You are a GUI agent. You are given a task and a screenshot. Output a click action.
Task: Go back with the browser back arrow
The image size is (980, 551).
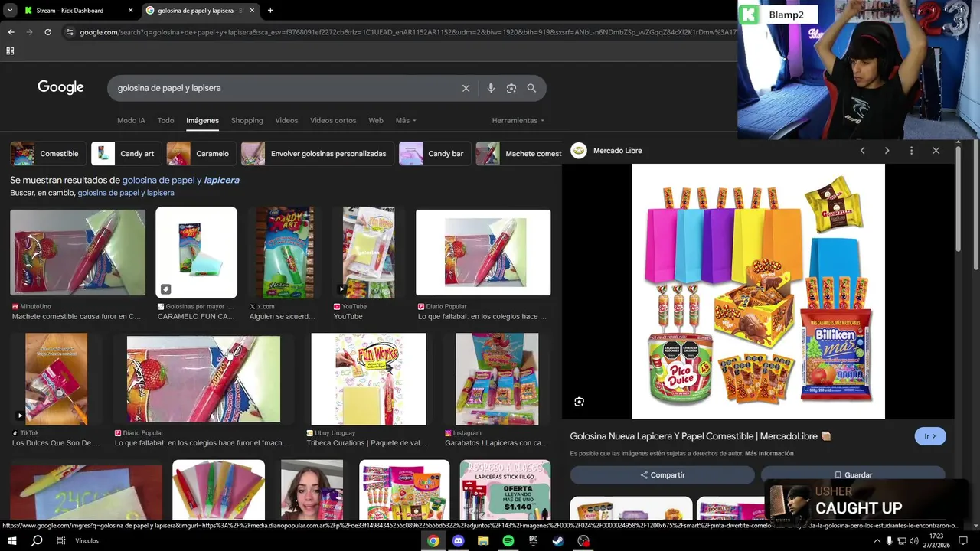click(x=11, y=32)
